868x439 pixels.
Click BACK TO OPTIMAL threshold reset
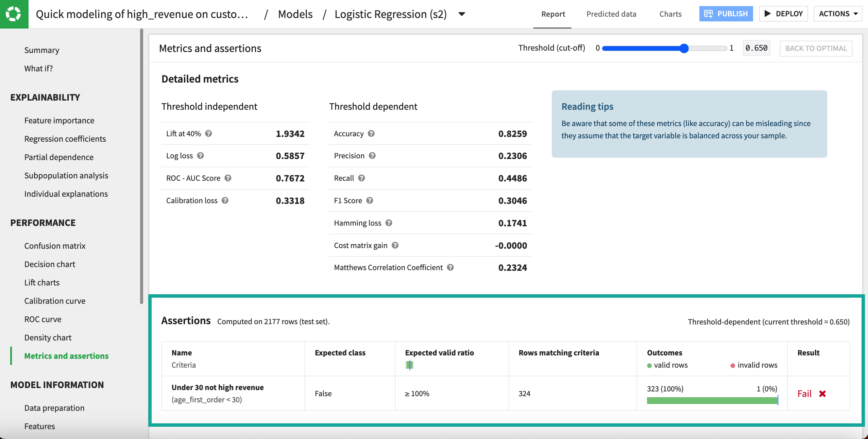pyautogui.click(x=816, y=48)
